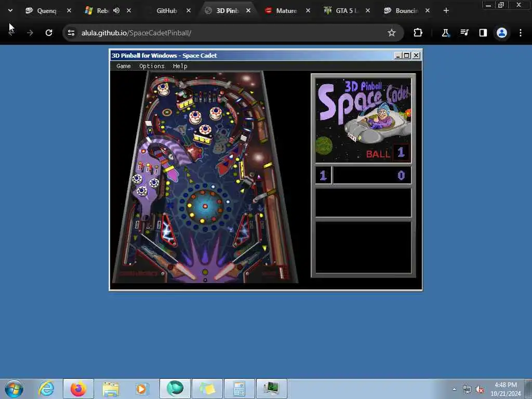532x399 pixels.
Task: Open Chrome Labs flask icon
Action: pos(445,33)
